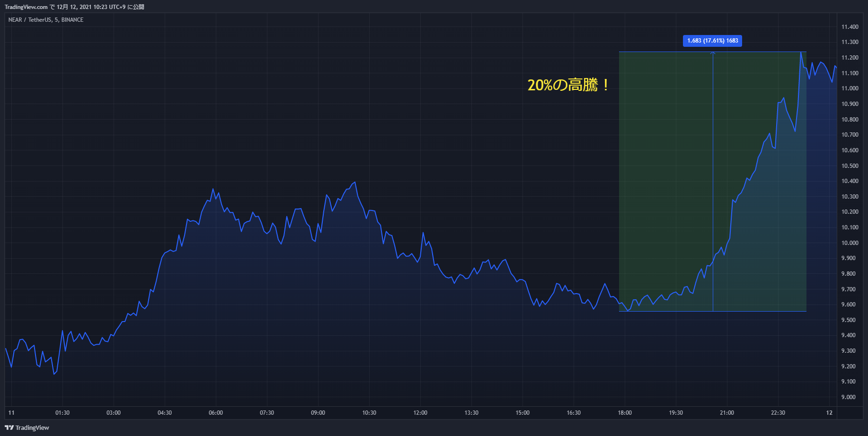Screen dimensions: 868x436
Task: Click the 9.600 price axis label
Action: (848, 305)
